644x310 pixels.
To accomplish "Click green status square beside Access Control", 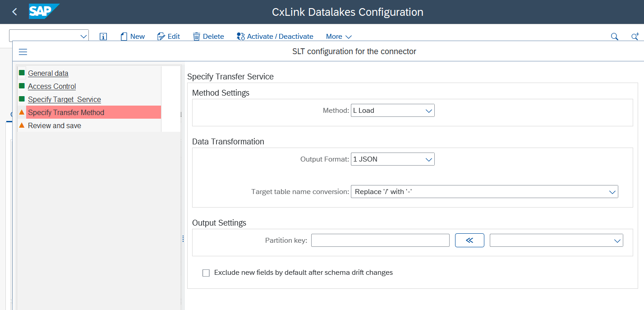I will pos(22,86).
